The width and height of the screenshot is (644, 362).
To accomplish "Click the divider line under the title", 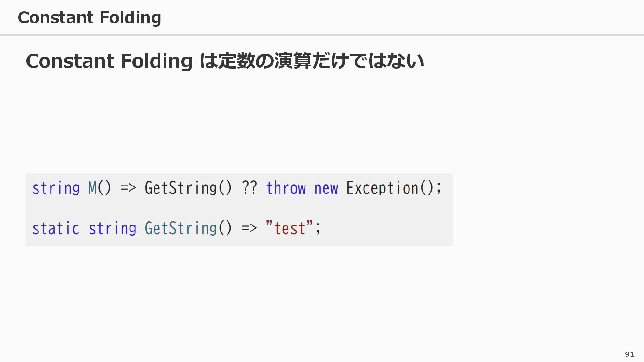I will tap(322, 35).
